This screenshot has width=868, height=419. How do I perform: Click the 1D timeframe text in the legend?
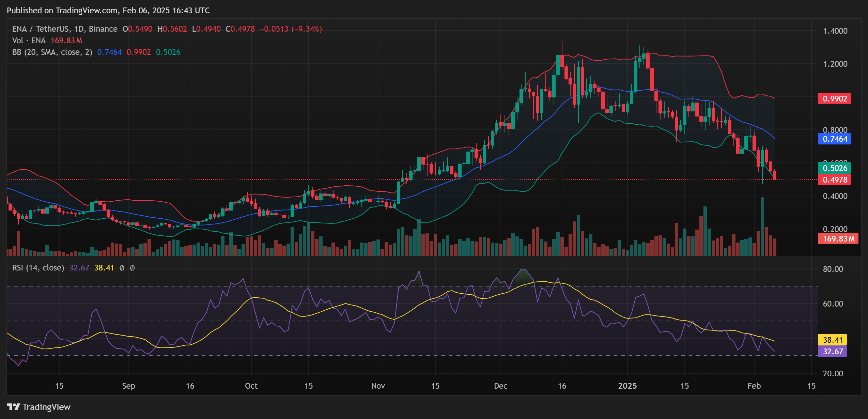pyautogui.click(x=77, y=29)
